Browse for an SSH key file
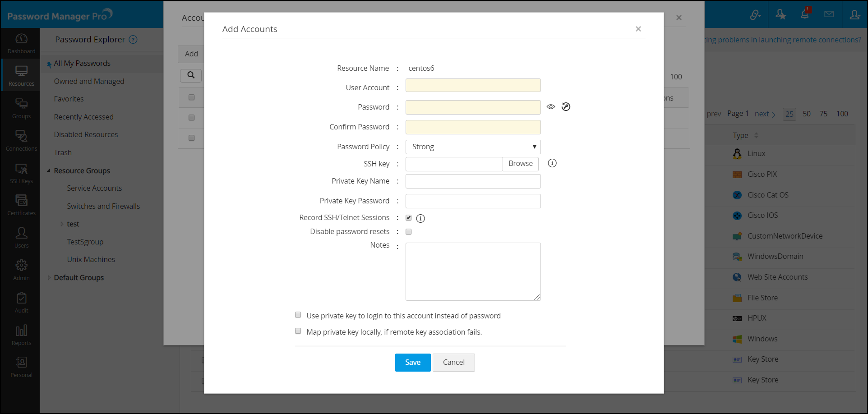Screen dimensions: 868x414 point(520,164)
